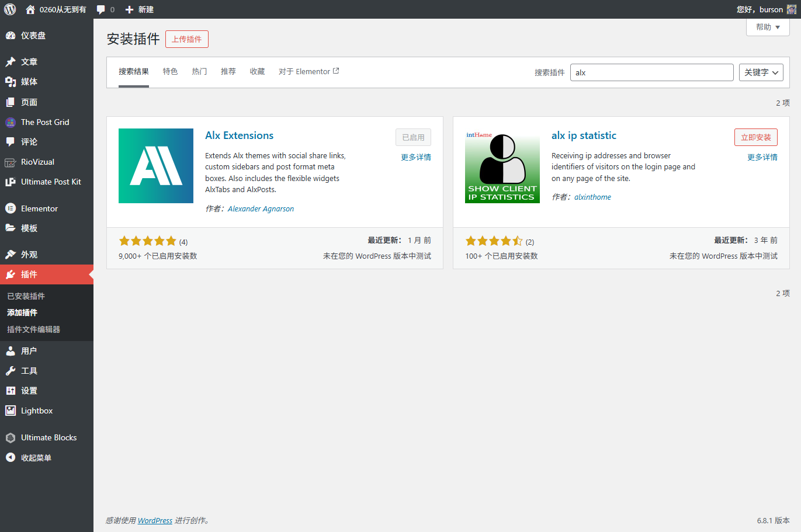Click the 已启用 button on Alx Extensions
801x532 pixels.
(413, 137)
